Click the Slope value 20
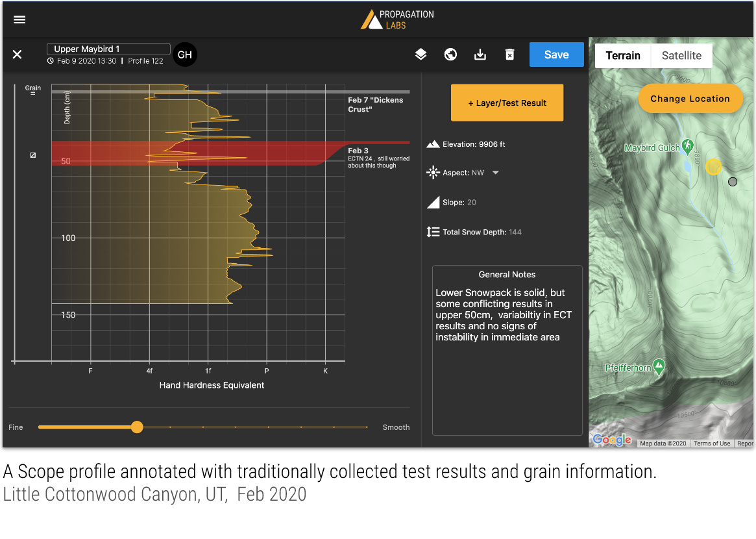This screenshot has width=756, height=539. tap(472, 202)
